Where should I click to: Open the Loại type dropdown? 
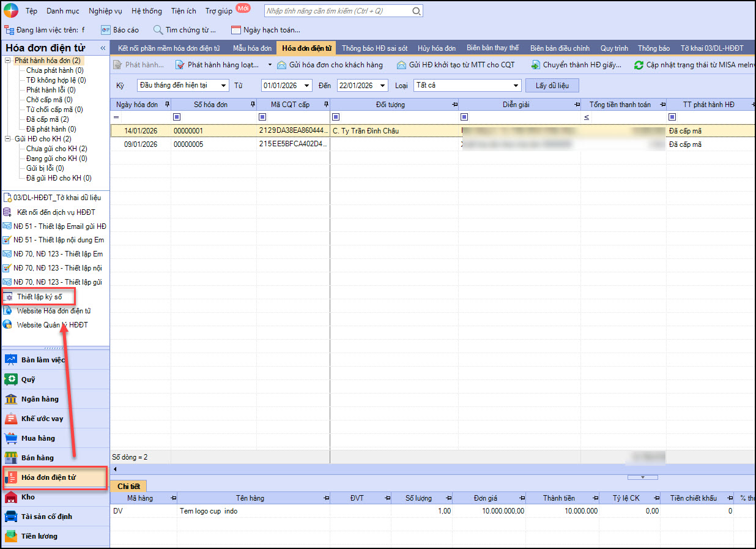[516, 86]
